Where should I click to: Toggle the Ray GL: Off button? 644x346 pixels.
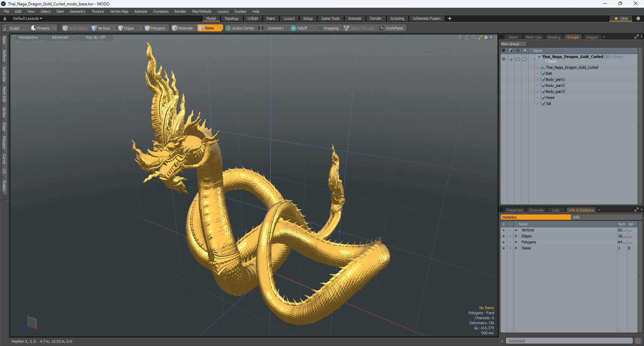[95, 38]
